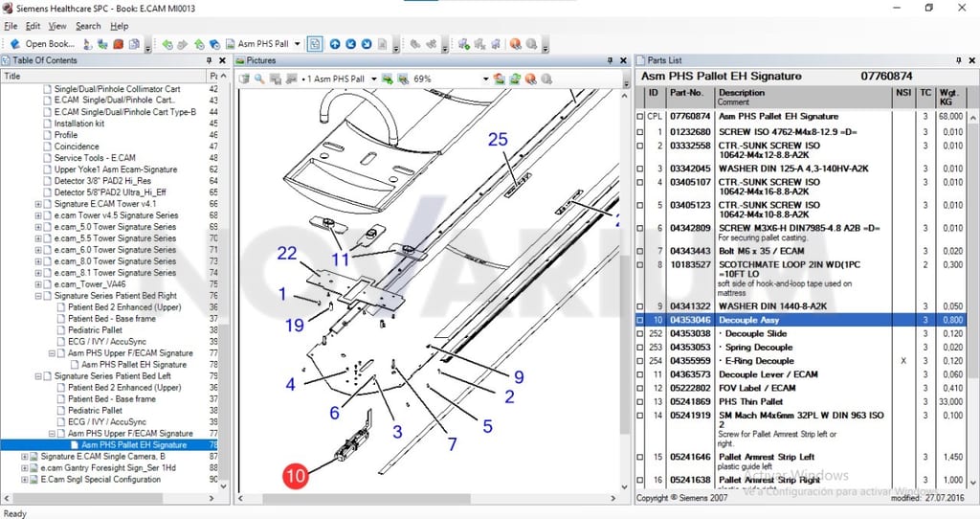The height and width of the screenshot is (519, 980).
Task: Pin the Pictures panel
Action: [x=610, y=60]
